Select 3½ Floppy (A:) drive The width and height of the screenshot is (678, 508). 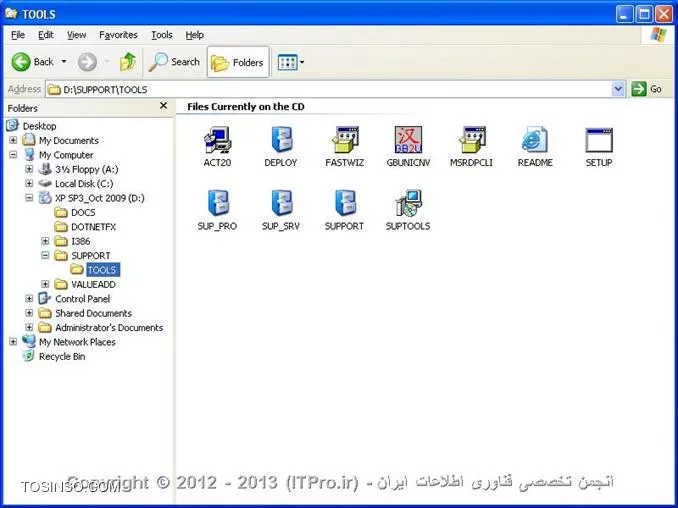pos(86,169)
